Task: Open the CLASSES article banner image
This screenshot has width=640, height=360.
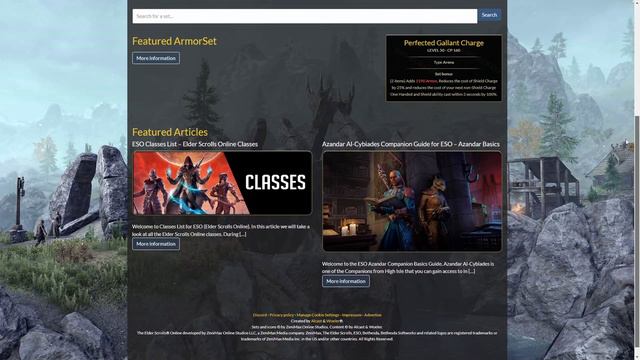Action: coord(222,183)
